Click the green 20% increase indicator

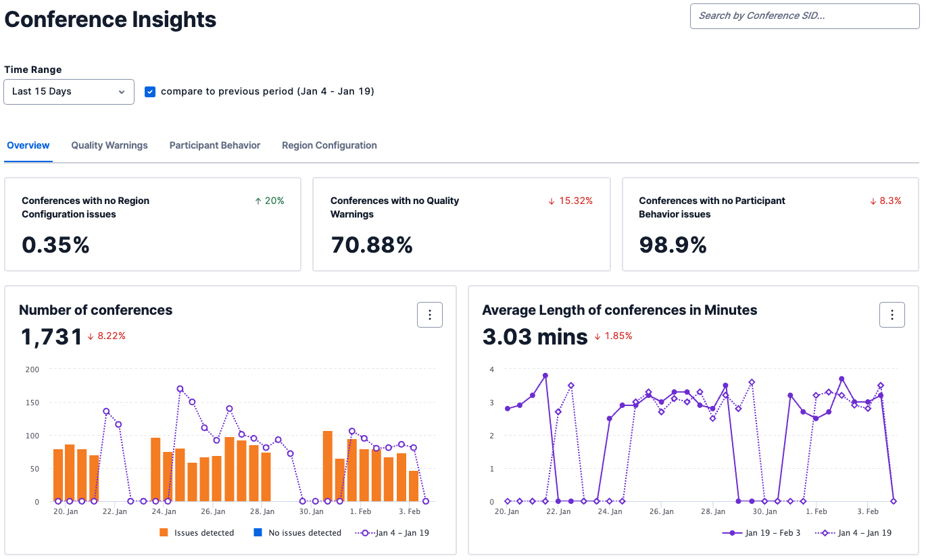tap(269, 200)
